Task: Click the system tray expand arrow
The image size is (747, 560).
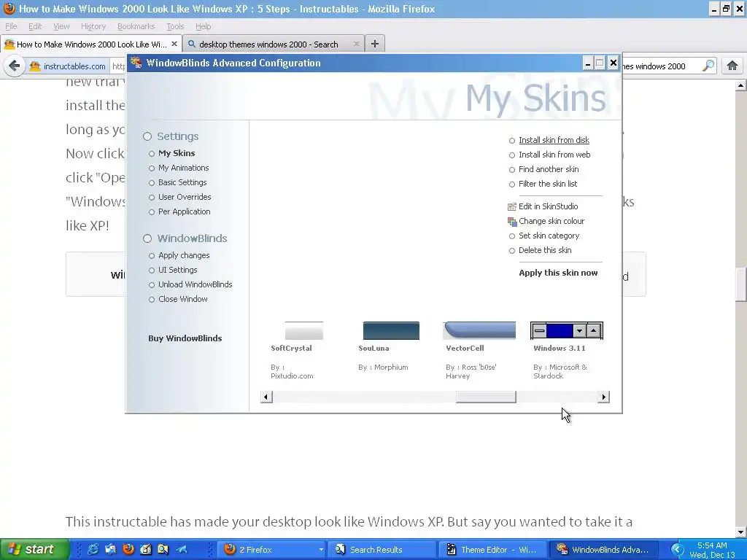Action: click(676, 550)
